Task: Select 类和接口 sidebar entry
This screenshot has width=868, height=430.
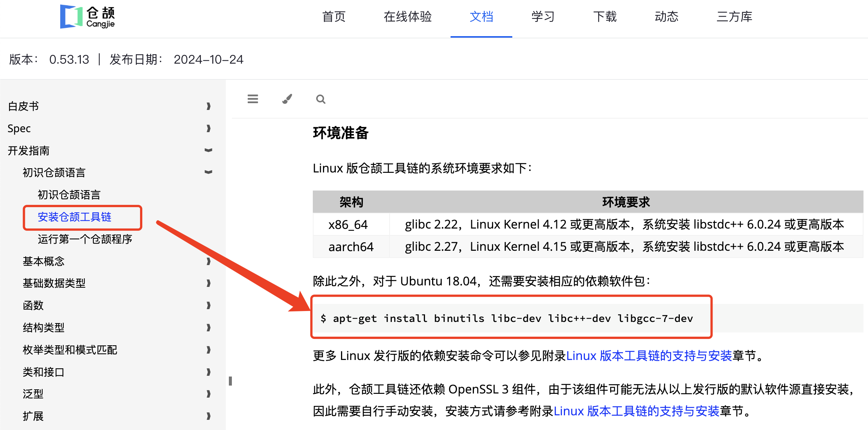Action: pos(44,372)
